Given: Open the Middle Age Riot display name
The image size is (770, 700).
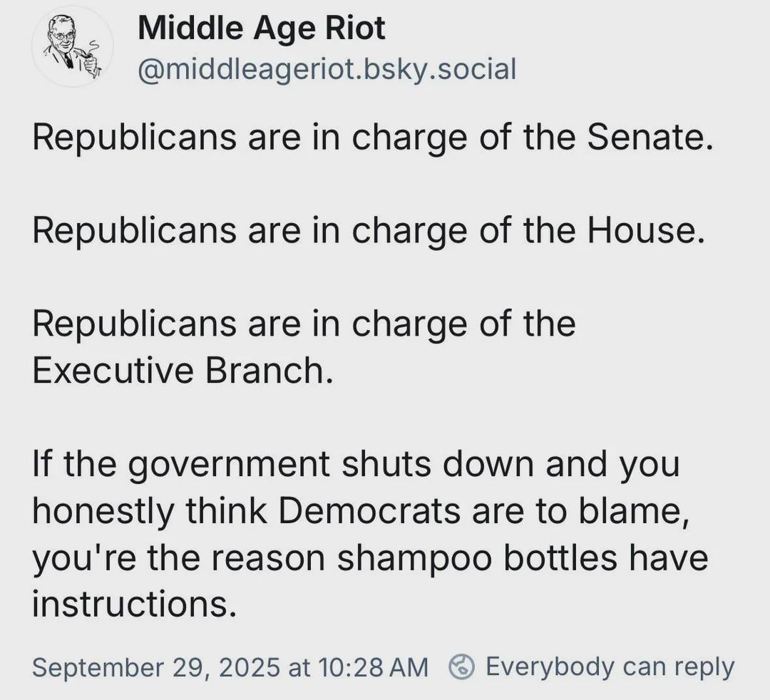Looking at the screenshot, I should pyautogui.click(x=261, y=29).
